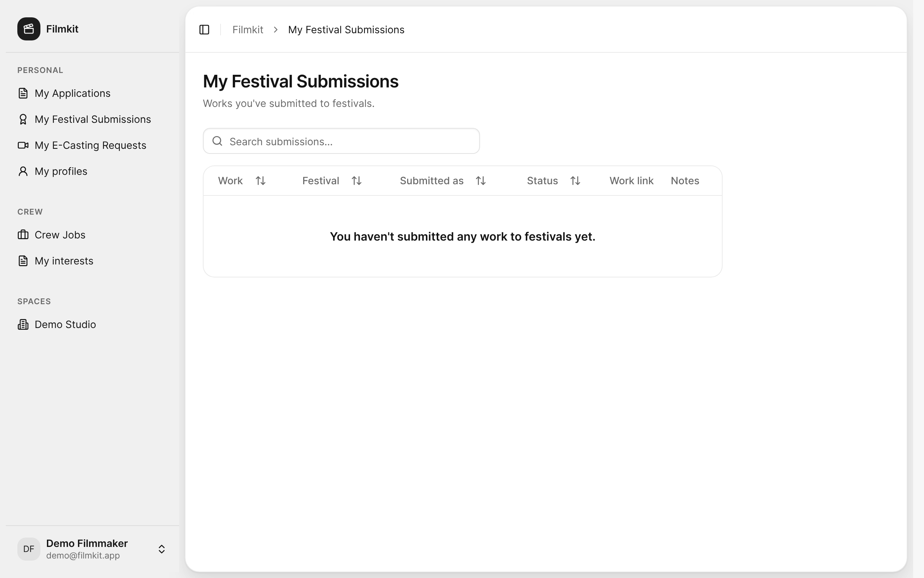
Task: Click the DF avatar badge
Action: point(29,549)
